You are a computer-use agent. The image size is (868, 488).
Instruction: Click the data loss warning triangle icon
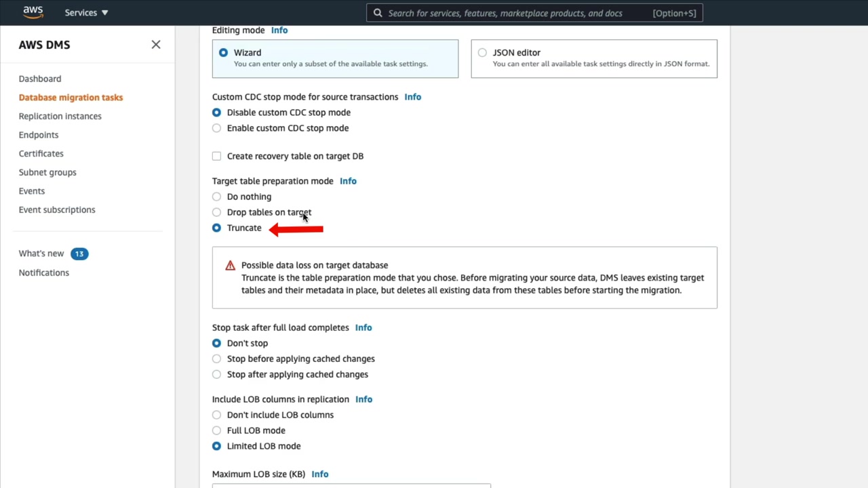tap(231, 266)
